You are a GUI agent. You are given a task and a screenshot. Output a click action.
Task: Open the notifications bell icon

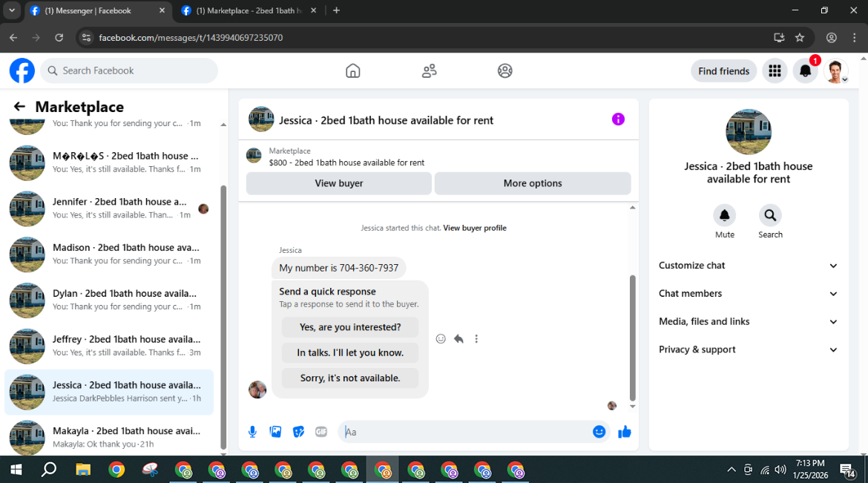click(x=806, y=71)
